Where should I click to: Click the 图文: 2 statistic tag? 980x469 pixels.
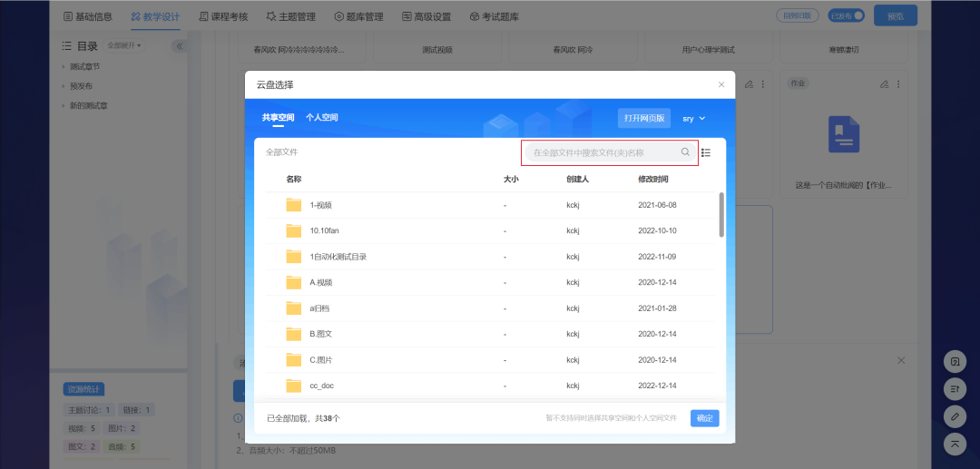(82, 446)
